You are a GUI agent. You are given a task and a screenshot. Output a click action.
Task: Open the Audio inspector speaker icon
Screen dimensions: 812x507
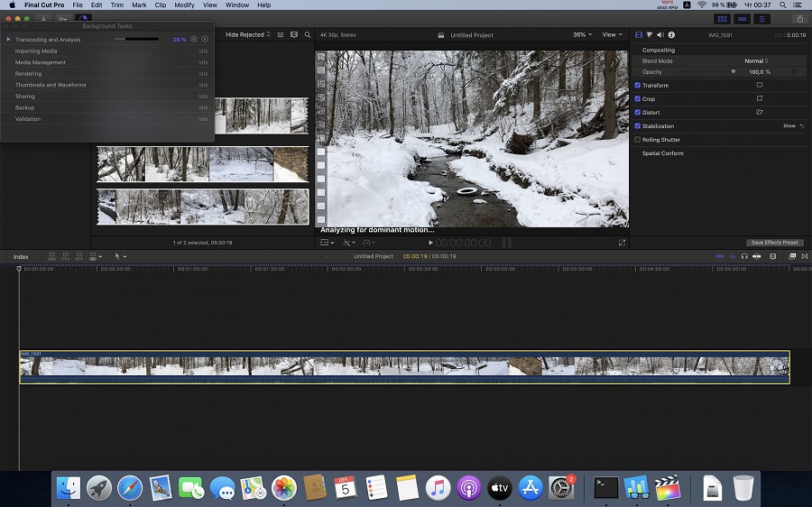click(660, 35)
